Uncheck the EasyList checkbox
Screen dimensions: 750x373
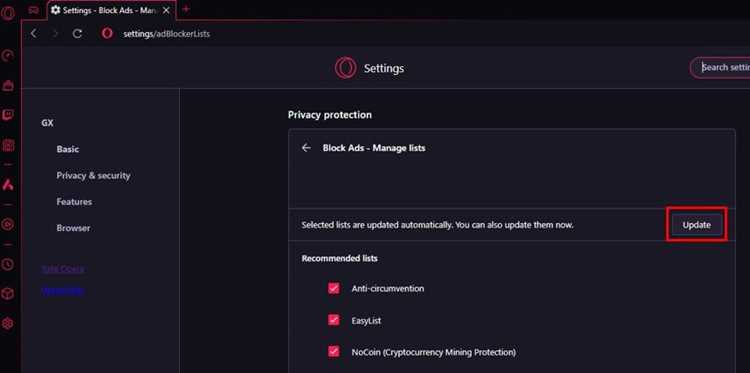click(x=333, y=320)
